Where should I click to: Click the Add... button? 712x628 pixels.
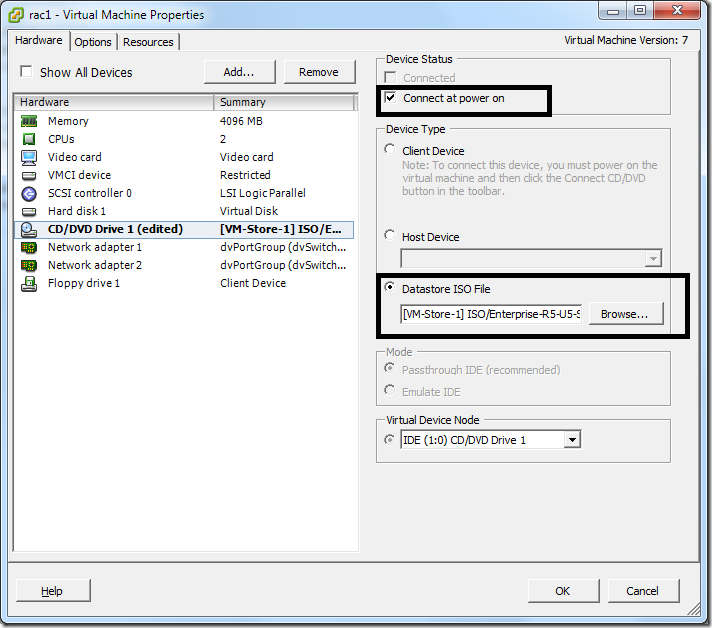pos(239,72)
